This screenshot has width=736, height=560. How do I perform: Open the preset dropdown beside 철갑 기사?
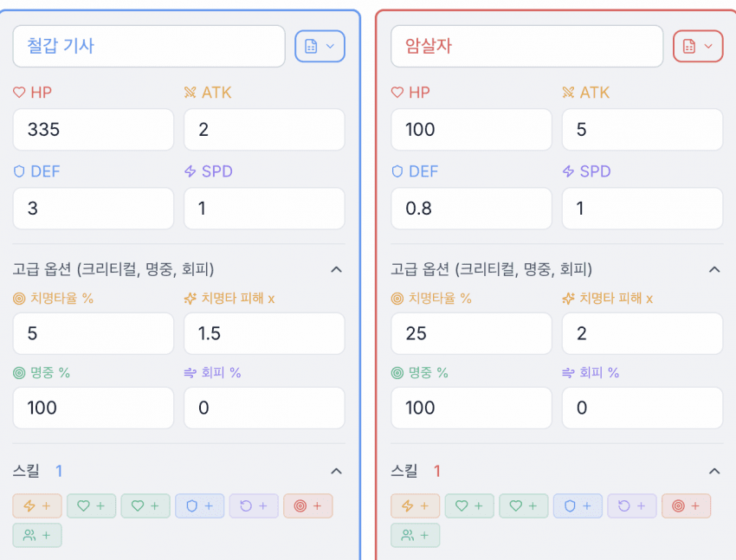pos(320,47)
